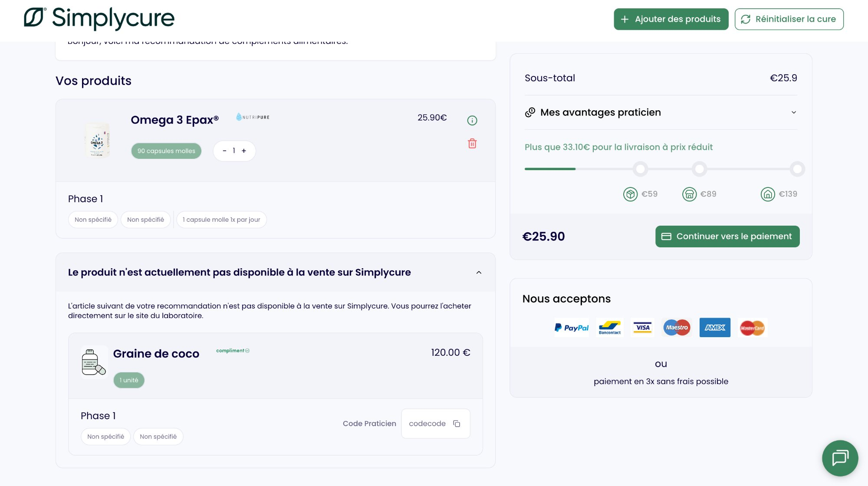The height and width of the screenshot is (486, 868).
Task: Click the store pickup icon near €89
Action: [689, 194]
